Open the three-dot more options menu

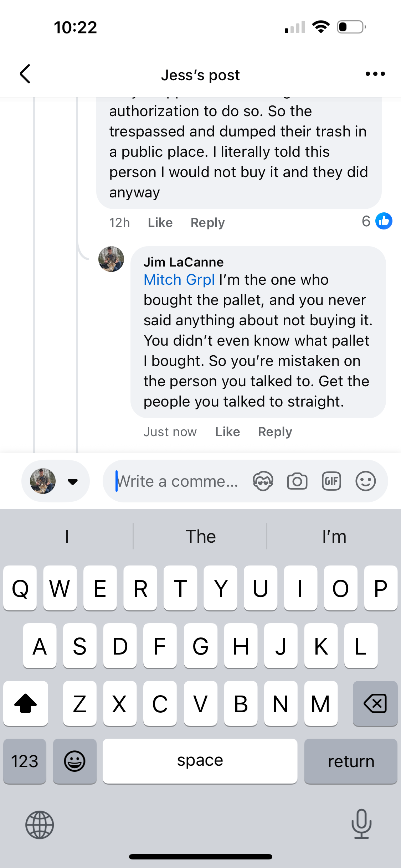(375, 74)
